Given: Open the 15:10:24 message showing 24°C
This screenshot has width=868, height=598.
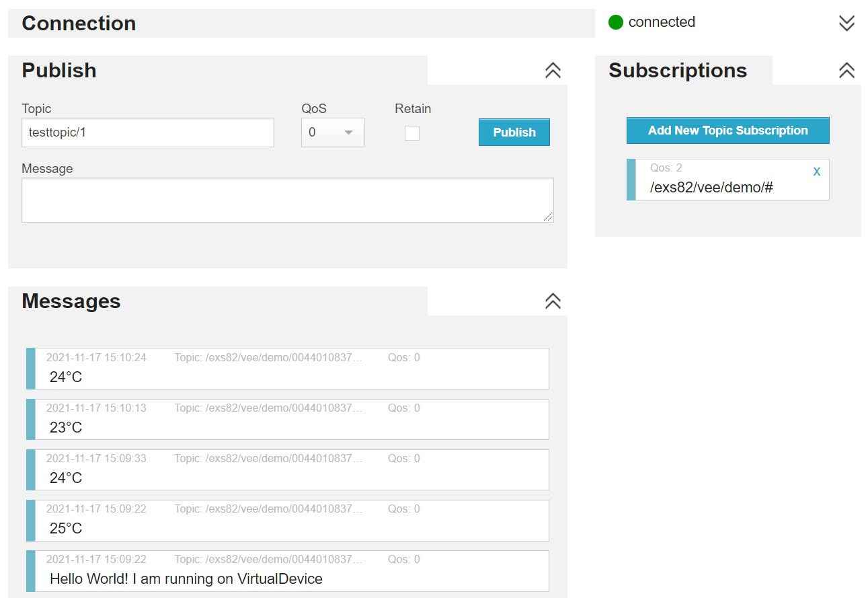Looking at the screenshot, I should 288,369.
